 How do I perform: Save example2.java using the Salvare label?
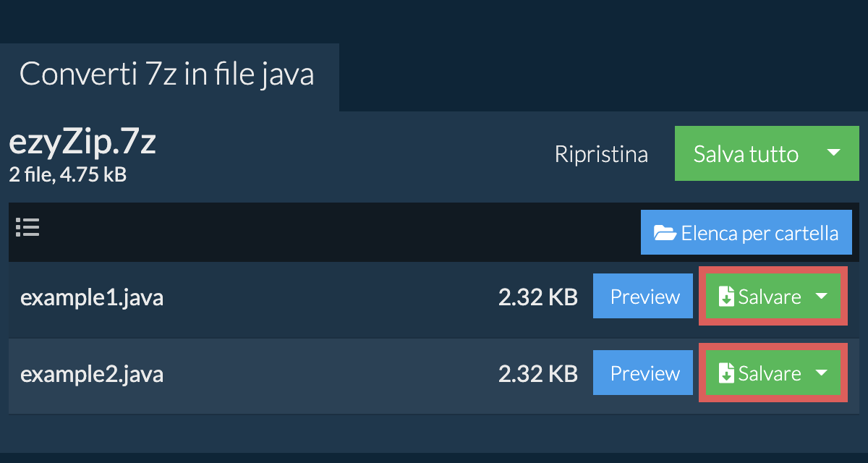click(770, 373)
